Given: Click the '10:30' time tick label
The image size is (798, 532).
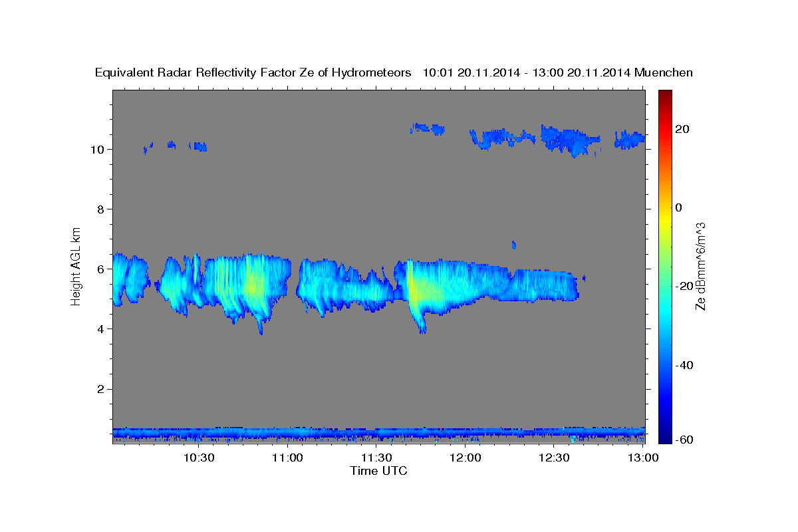Looking at the screenshot, I should click(x=199, y=458).
